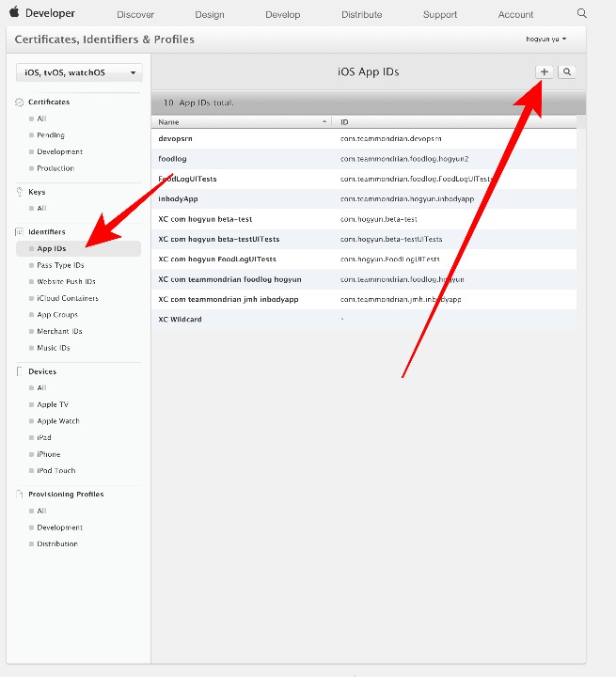Select iPad devices
This screenshot has width=616, height=677.
coord(43,437)
